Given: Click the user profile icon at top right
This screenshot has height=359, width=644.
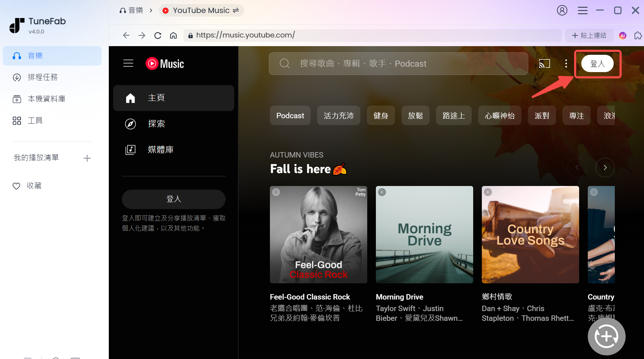Looking at the screenshot, I should pyautogui.click(x=562, y=10).
